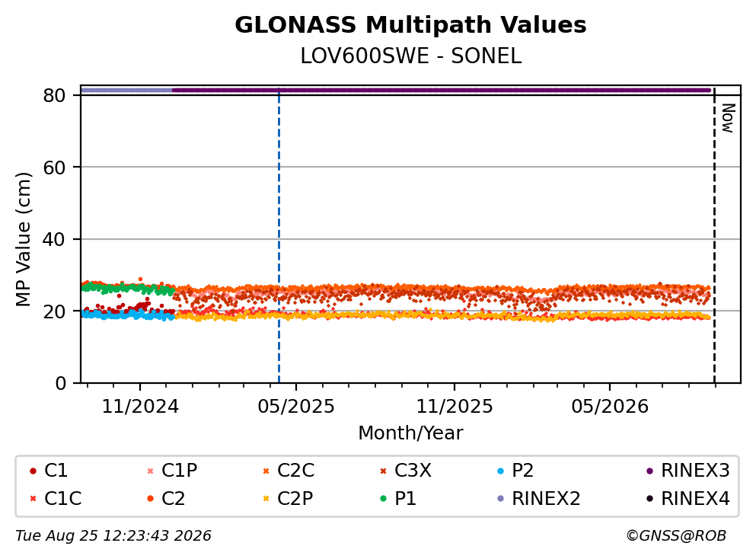Click the 05/2026 x-axis tick label
The width and height of the screenshot is (756, 559).
(610, 407)
